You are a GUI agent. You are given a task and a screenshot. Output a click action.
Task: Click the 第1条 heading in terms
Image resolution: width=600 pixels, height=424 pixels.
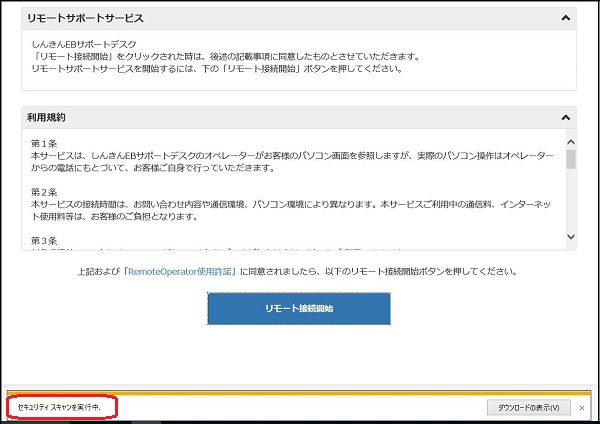pos(44,143)
